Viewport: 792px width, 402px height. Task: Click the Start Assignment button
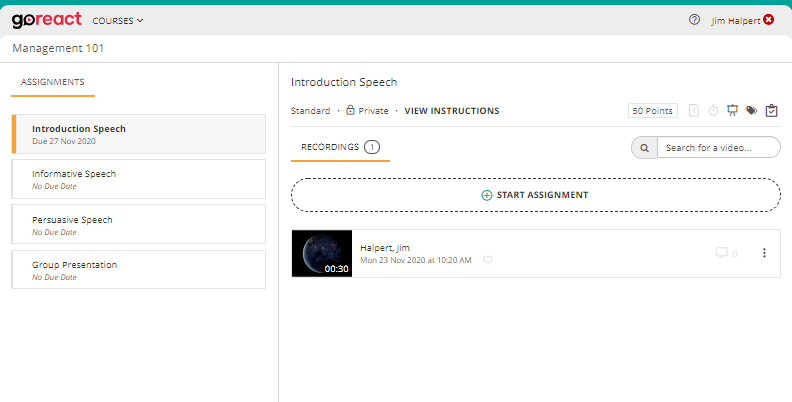click(x=535, y=195)
